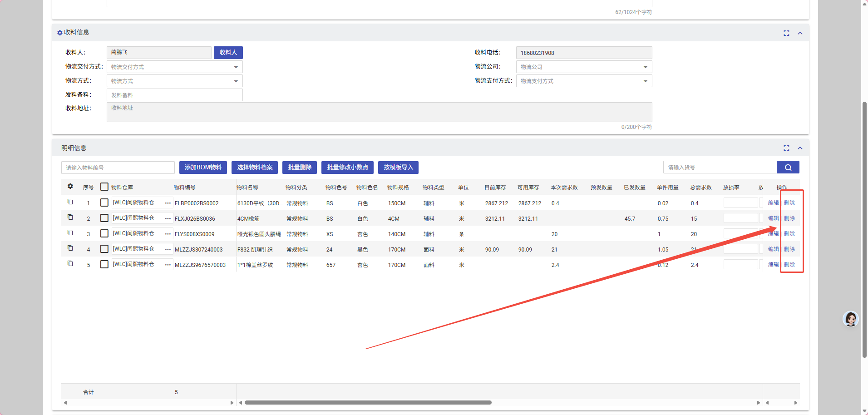
Task: Check the row 2 checkbox
Action: pyautogui.click(x=104, y=218)
